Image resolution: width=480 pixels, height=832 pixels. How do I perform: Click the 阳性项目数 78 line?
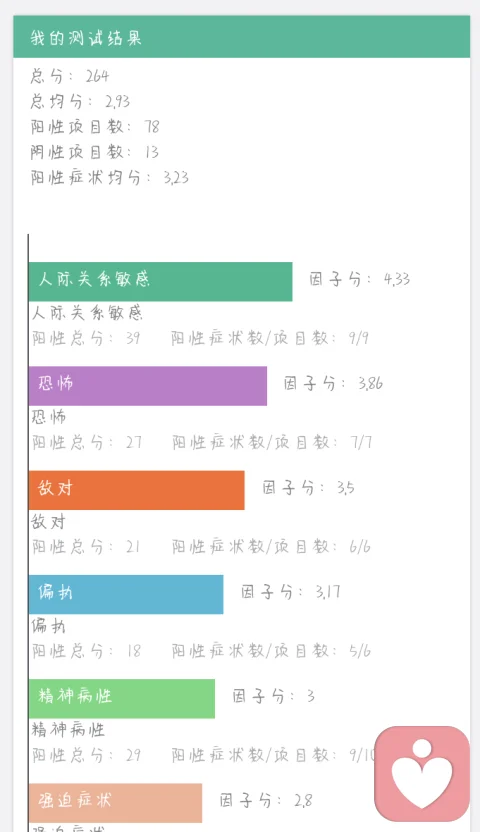[95, 126]
